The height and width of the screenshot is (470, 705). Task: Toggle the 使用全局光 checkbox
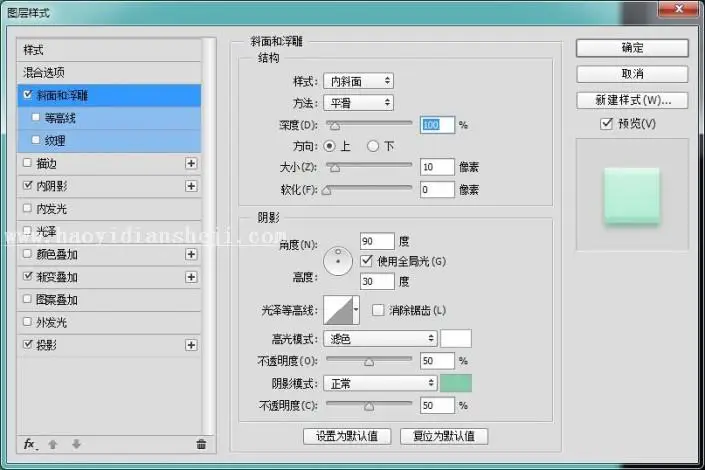366,261
